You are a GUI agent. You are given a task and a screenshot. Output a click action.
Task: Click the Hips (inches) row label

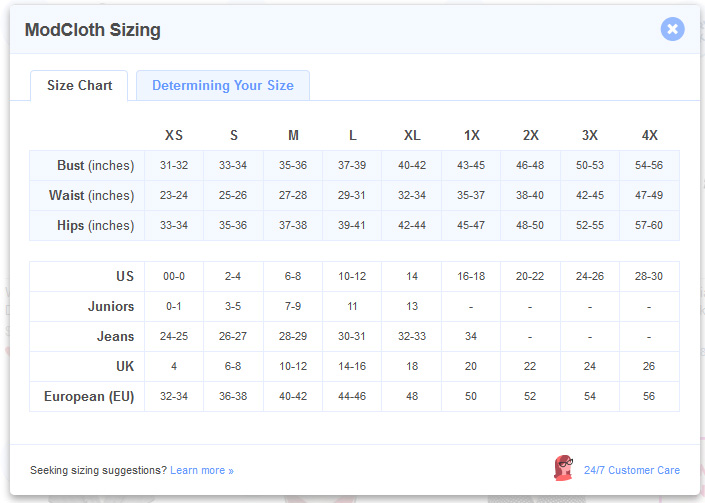[x=95, y=225]
